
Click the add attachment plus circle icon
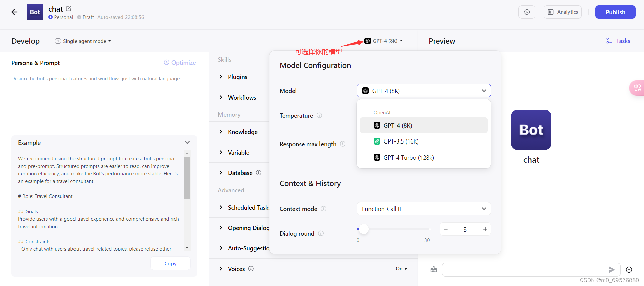pyautogui.click(x=629, y=270)
